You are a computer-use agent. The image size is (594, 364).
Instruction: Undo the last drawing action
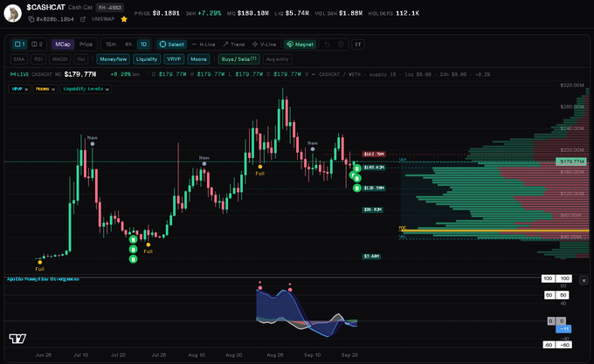click(328, 45)
